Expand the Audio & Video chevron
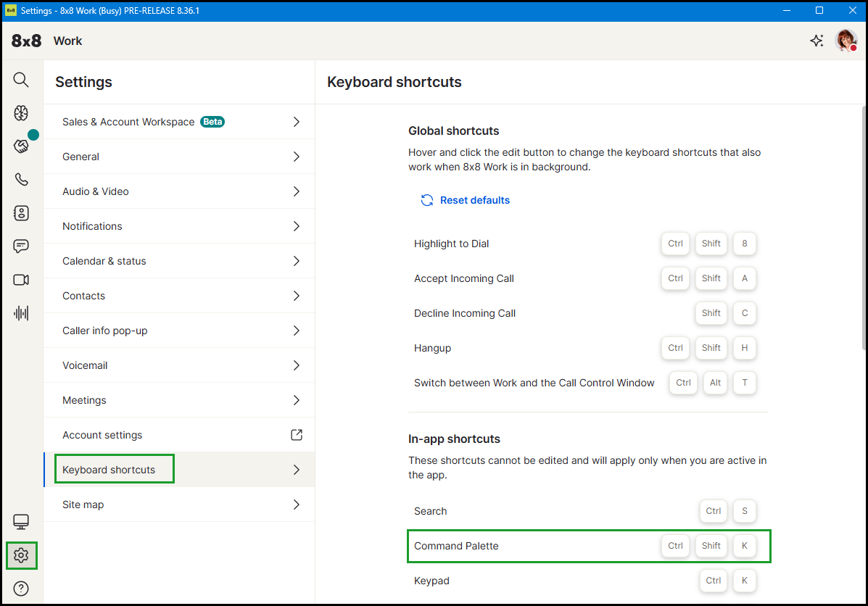 pyautogui.click(x=297, y=191)
